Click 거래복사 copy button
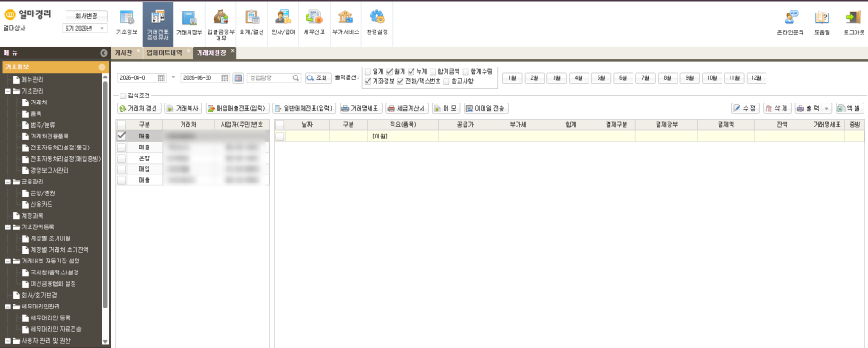 pos(183,108)
